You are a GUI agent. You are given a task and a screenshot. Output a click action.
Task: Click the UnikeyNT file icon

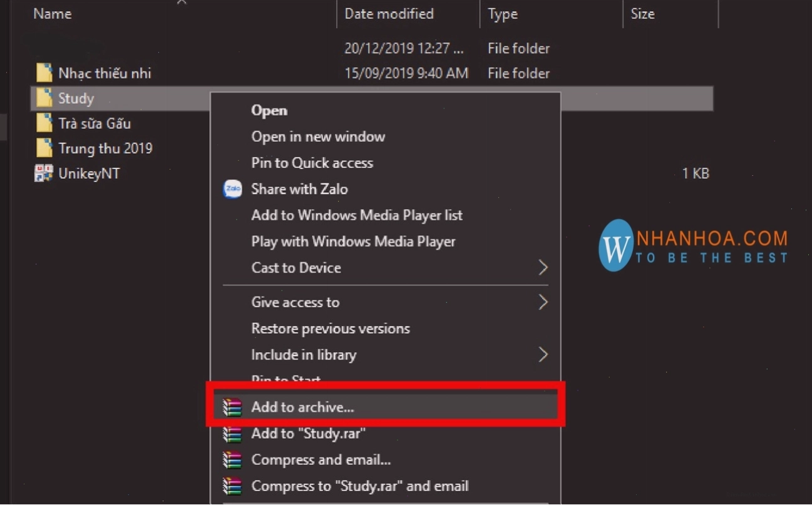[x=44, y=173]
